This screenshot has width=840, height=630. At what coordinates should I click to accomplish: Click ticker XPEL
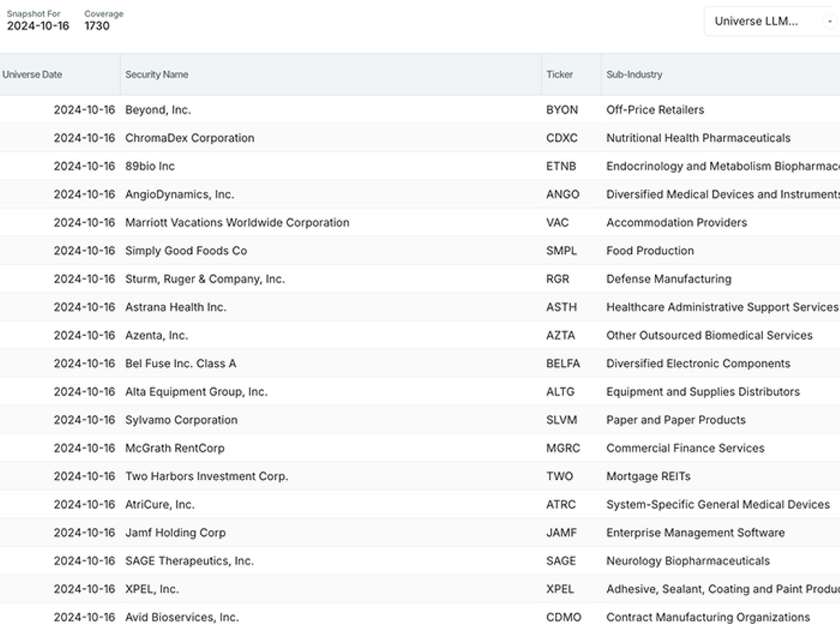(x=560, y=590)
